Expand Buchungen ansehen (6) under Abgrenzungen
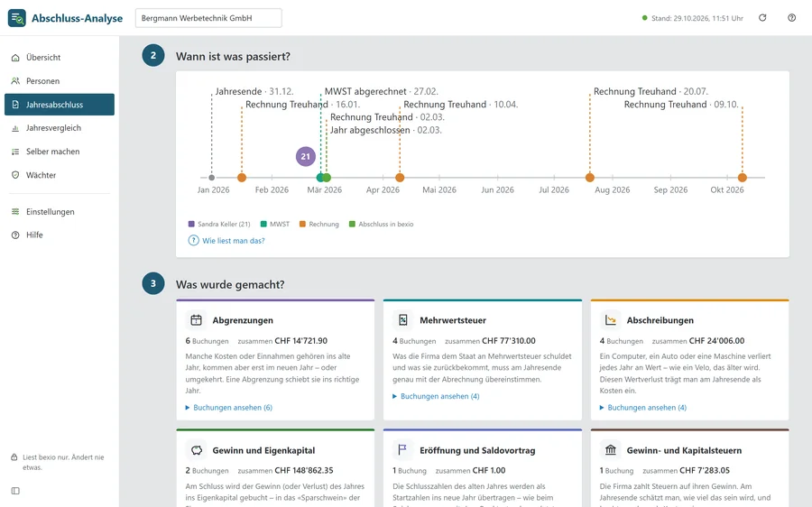The height and width of the screenshot is (507, 812). coord(229,408)
